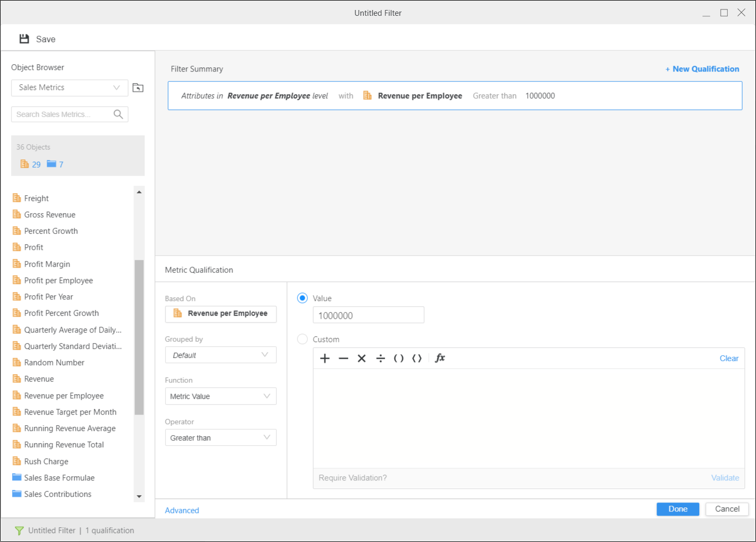756x542 pixels.
Task: Click the New Qualification link
Action: [702, 69]
